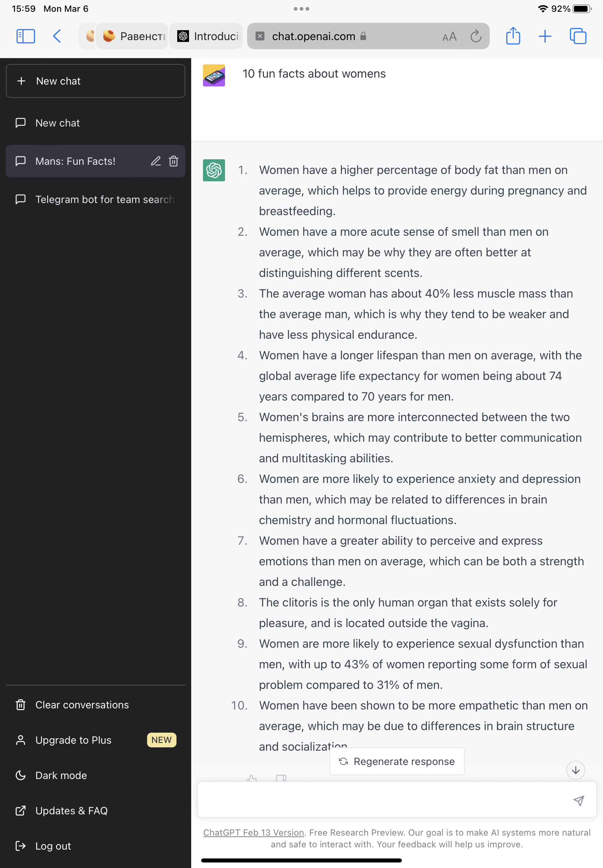Open the three-dot multitasking menu at top
Viewport: 603px width, 868px height.
click(x=301, y=9)
